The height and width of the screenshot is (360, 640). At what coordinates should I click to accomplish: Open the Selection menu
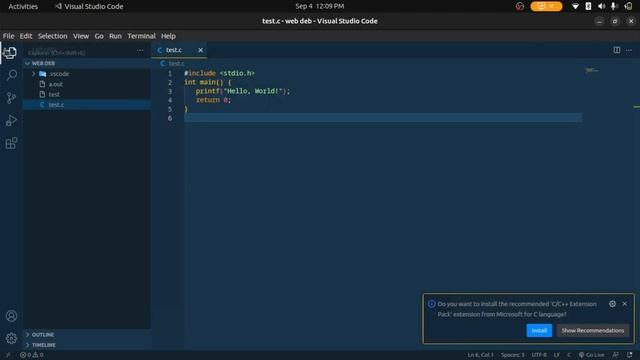(x=53, y=36)
